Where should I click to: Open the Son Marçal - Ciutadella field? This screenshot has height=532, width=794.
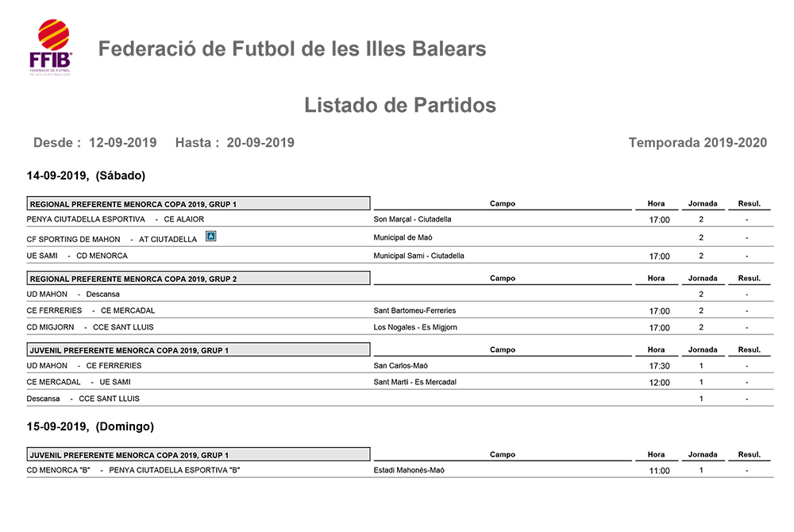tap(412, 219)
